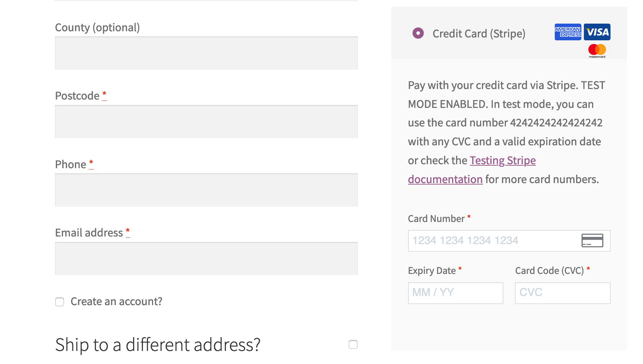Click the Phone input field
This screenshot has width=643, height=364.
(206, 190)
